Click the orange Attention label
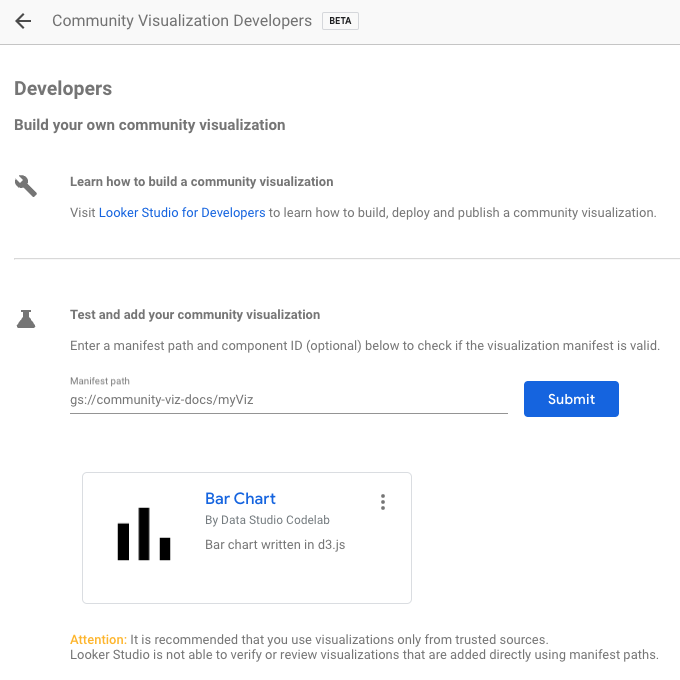This screenshot has height=680, width=680. click(98, 639)
